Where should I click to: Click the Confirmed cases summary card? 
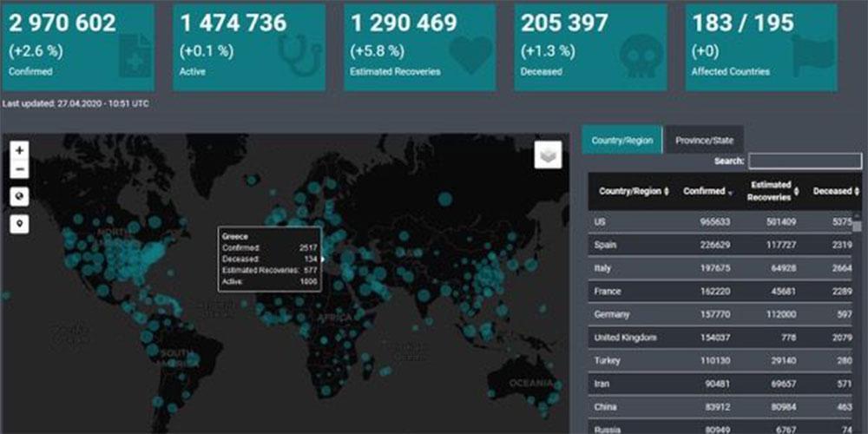79,48
